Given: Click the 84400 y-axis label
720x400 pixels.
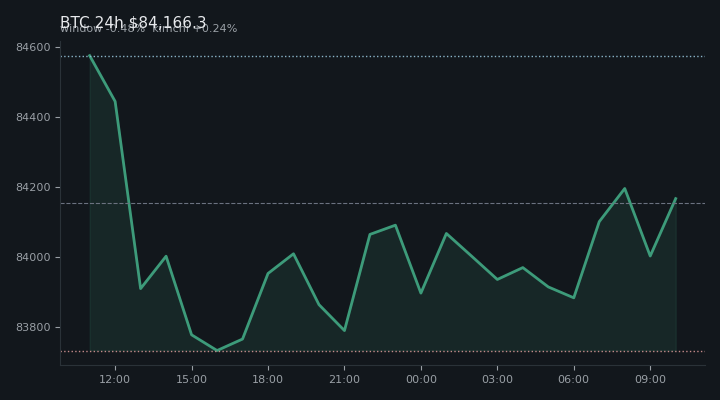Looking at the screenshot, I should click(33, 118).
